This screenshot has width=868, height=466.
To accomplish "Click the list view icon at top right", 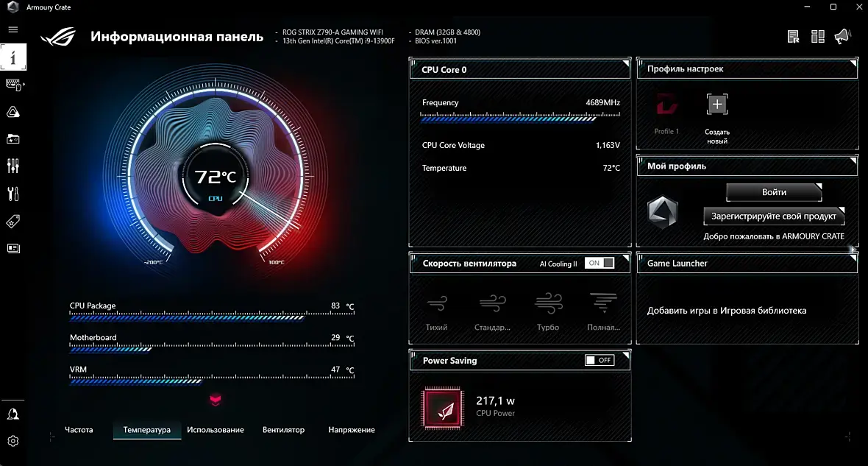I will pyautogui.click(x=793, y=37).
